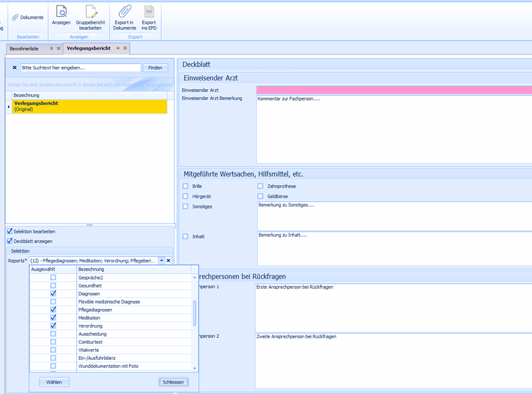Clear the Reports selection with X button
The height and width of the screenshot is (394, 532).
pos(168,260)
